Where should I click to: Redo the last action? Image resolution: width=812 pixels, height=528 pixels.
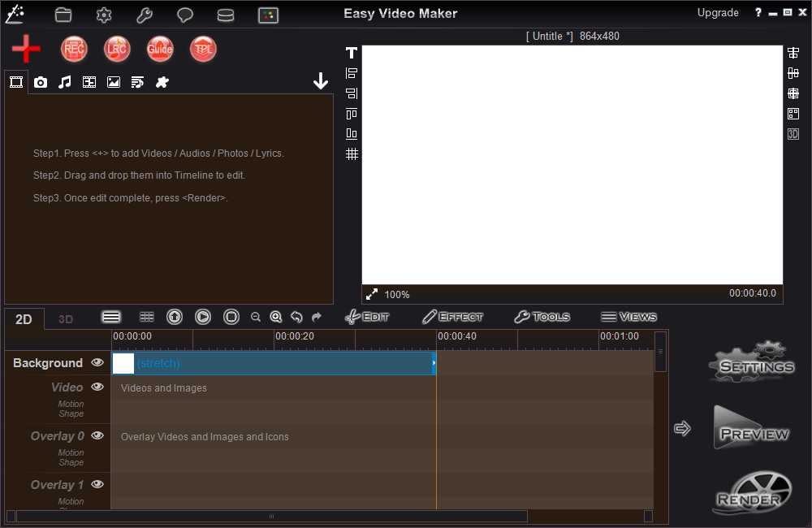pyautogui.click(x=317, y=317)
